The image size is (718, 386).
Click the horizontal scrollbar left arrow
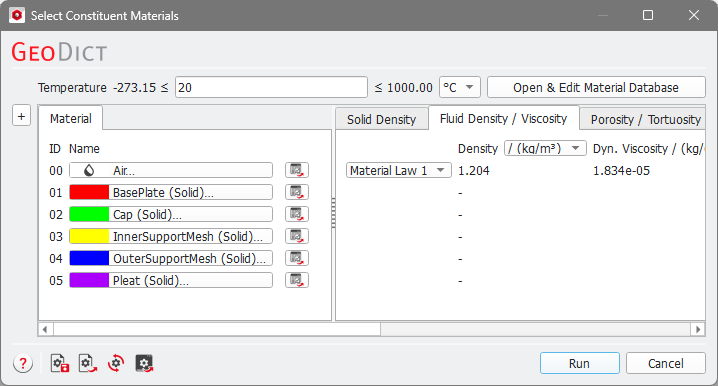pos(45,329)
